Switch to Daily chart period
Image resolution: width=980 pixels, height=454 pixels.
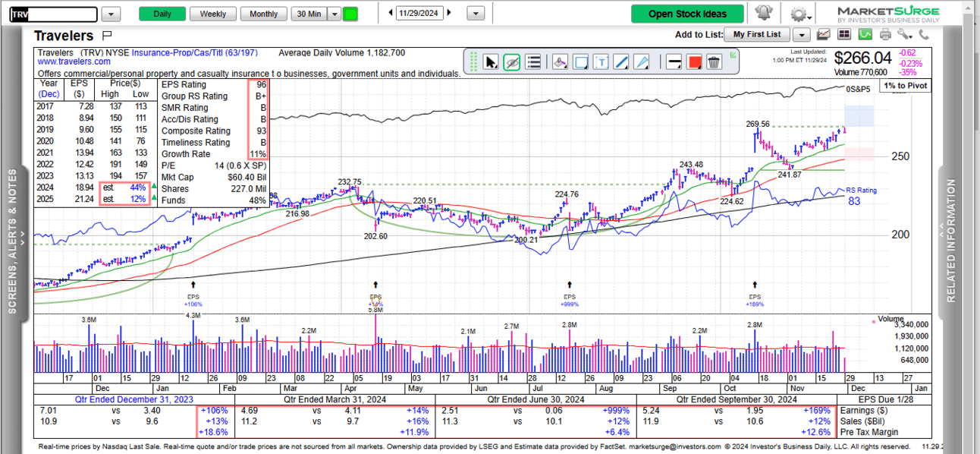click(x=162, y=14)
